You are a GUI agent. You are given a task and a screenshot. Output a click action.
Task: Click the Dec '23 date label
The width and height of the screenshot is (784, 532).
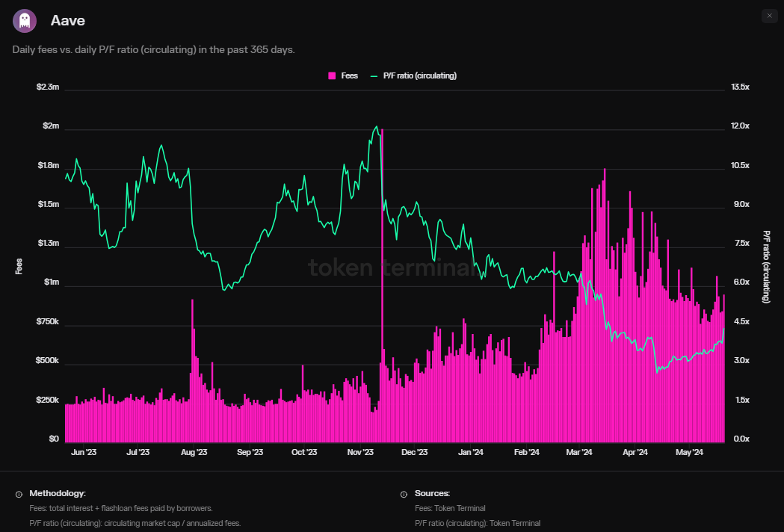pyautogui.click(x=415, y=453)
